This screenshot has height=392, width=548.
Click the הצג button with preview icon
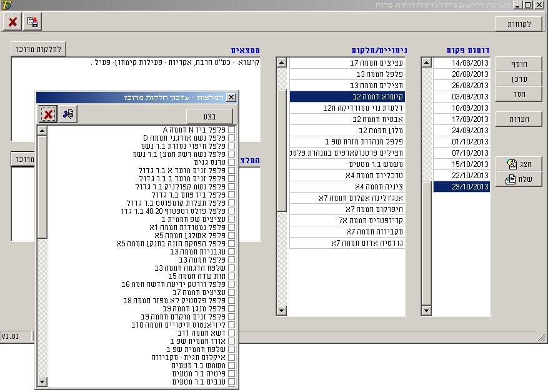coord(519,164)
